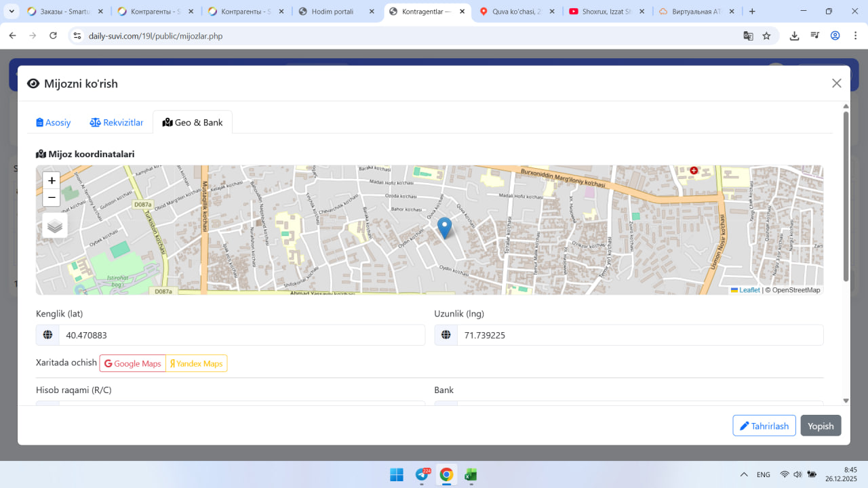Switch to the Rekvizitlar tab
Viewport: 868px width, 488px height.
(117, 123)
